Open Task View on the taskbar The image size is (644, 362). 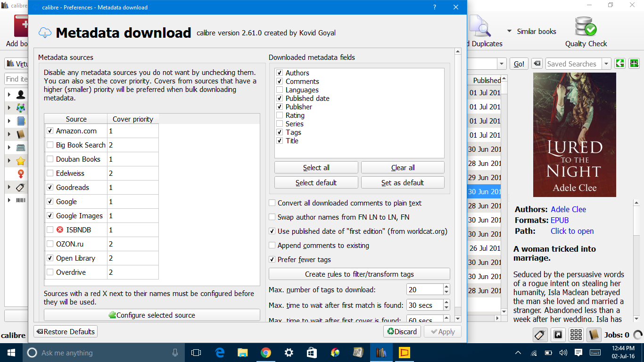[196, 353]
